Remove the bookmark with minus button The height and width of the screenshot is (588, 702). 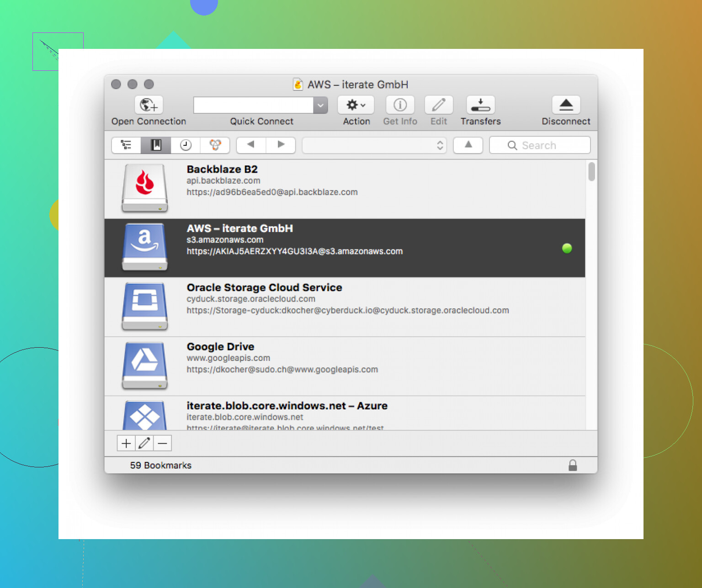point(162,443)
